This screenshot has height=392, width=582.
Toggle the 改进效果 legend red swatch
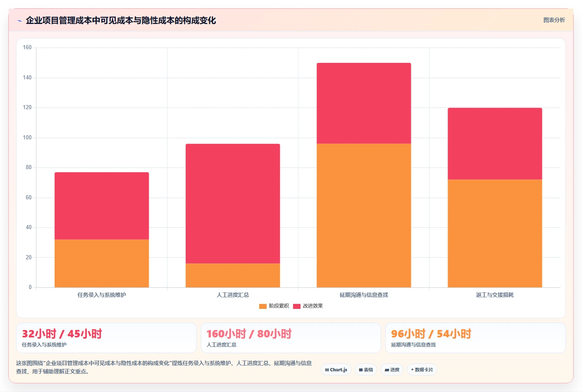297,306
